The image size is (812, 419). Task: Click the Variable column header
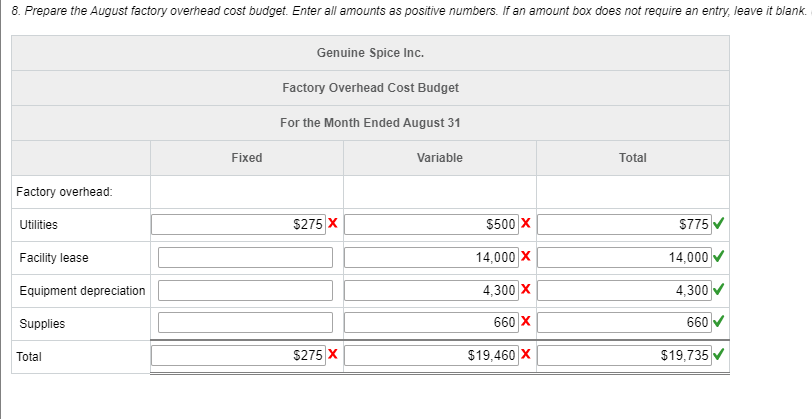(440, 157)
